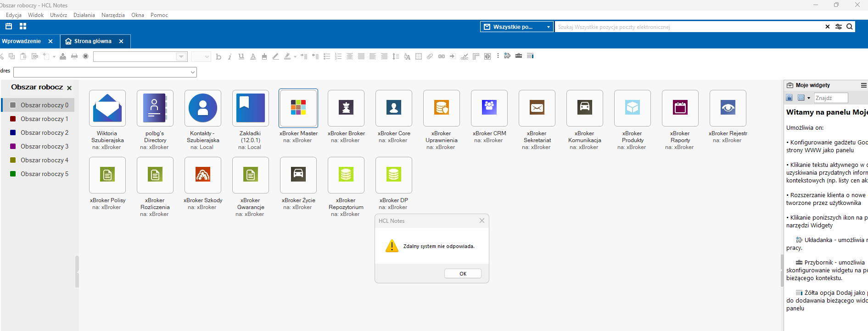Click the add as panel toolbar icon
This screenshot has width=868, height=331.
click(x=530, y=56)
